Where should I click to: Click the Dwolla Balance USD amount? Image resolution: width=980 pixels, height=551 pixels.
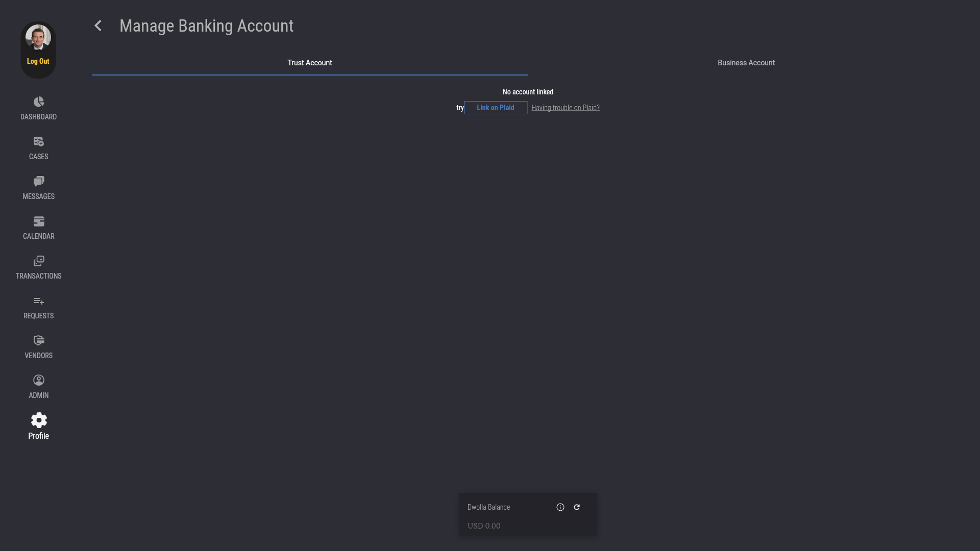click(x=484, y=526)
